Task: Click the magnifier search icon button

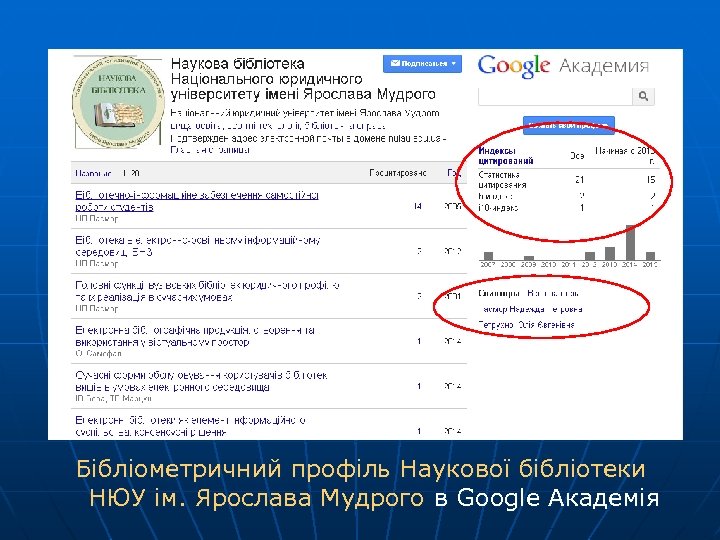Action: click(x=643, y=96)
